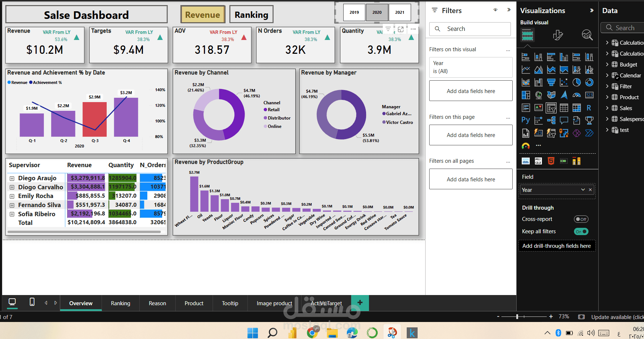Expand the Budget table fields
The height and width of the screenshot is (339, 644).
[607, 64]
